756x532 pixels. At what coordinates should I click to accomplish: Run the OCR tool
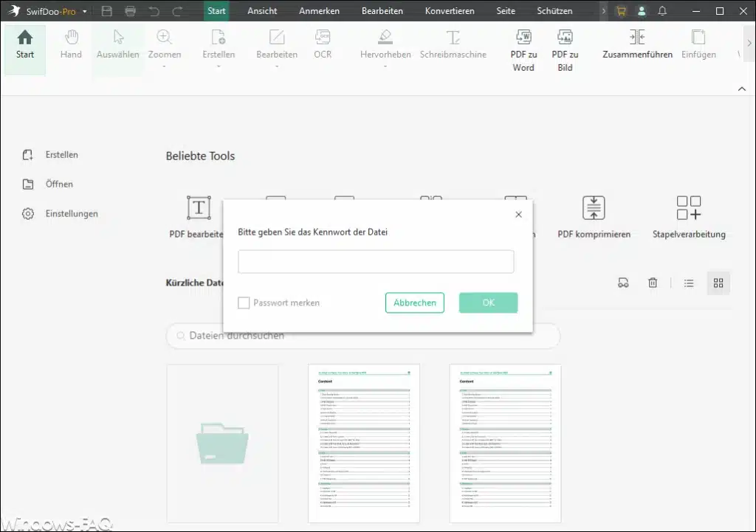click(323, 45)
